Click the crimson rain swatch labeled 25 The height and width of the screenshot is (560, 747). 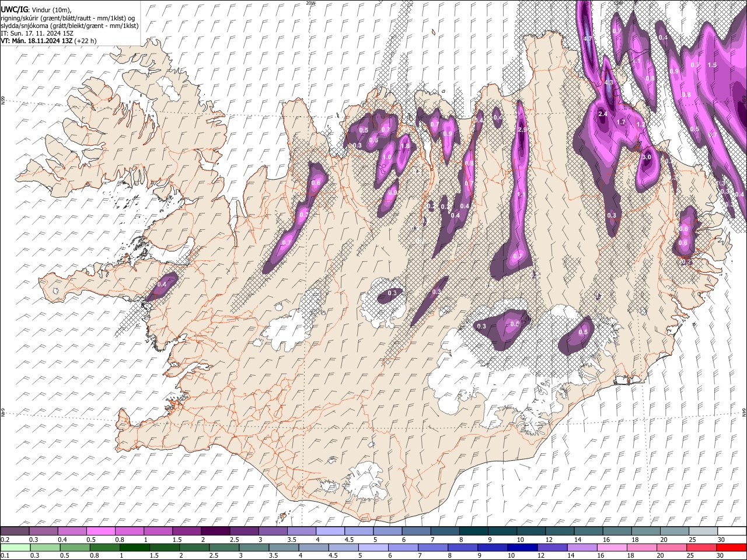click(x=701, y=547)
